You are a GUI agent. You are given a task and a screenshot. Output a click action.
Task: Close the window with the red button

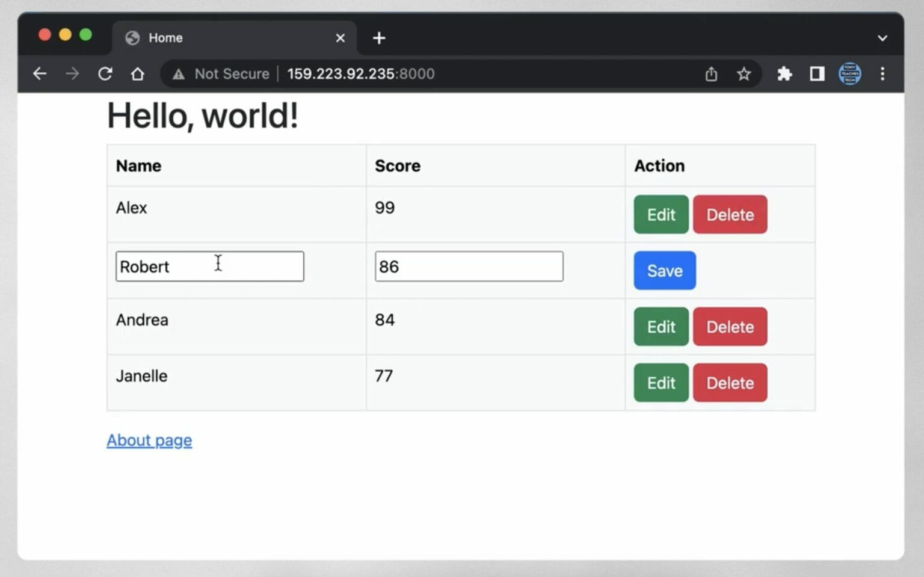(x=45, y=35)
